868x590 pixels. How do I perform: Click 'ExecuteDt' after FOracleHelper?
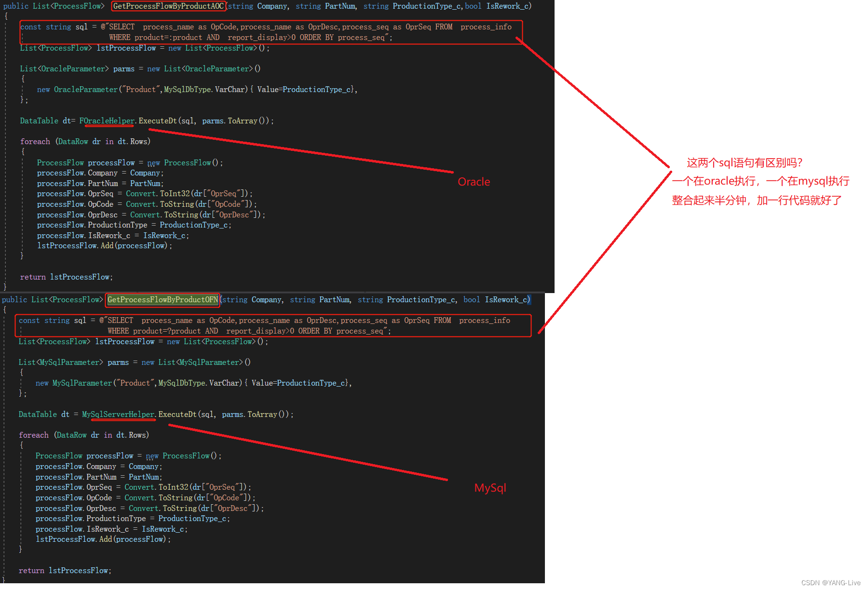[158, 121]
